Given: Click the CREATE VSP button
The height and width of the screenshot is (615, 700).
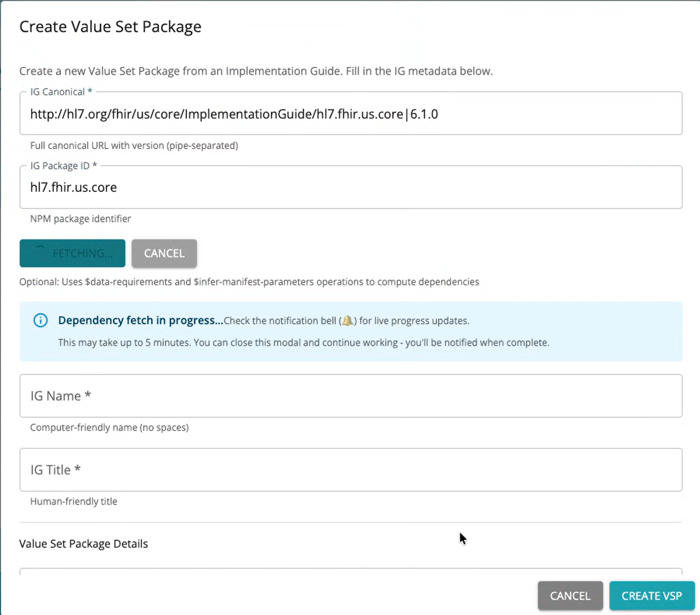Looking at the screenshot, I should click(x=651, y=595).
